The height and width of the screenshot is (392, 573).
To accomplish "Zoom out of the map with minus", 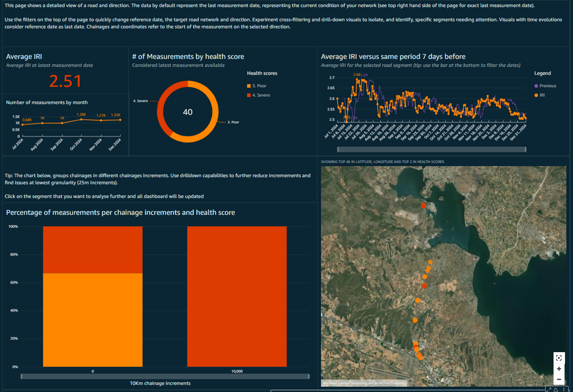I will point(559,379).
